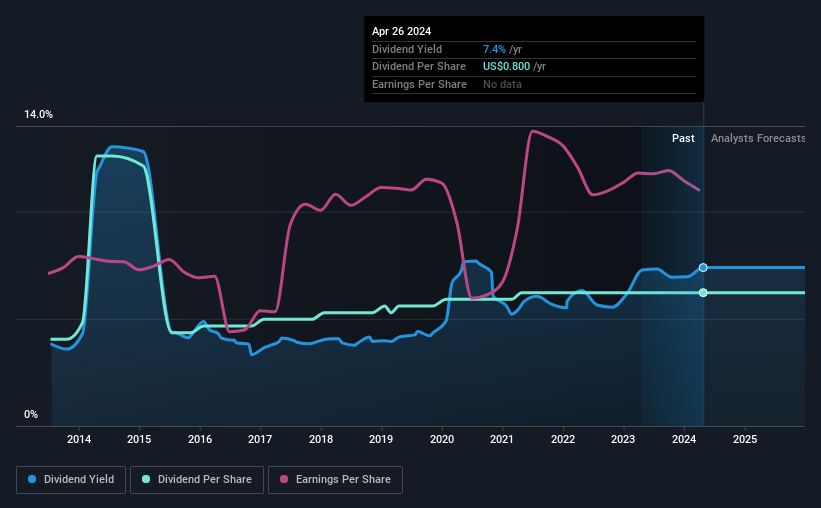Screen dimensions: 821x508
Task: Click the tooltip Dividend Per Share row label
Action: point(419,67)
